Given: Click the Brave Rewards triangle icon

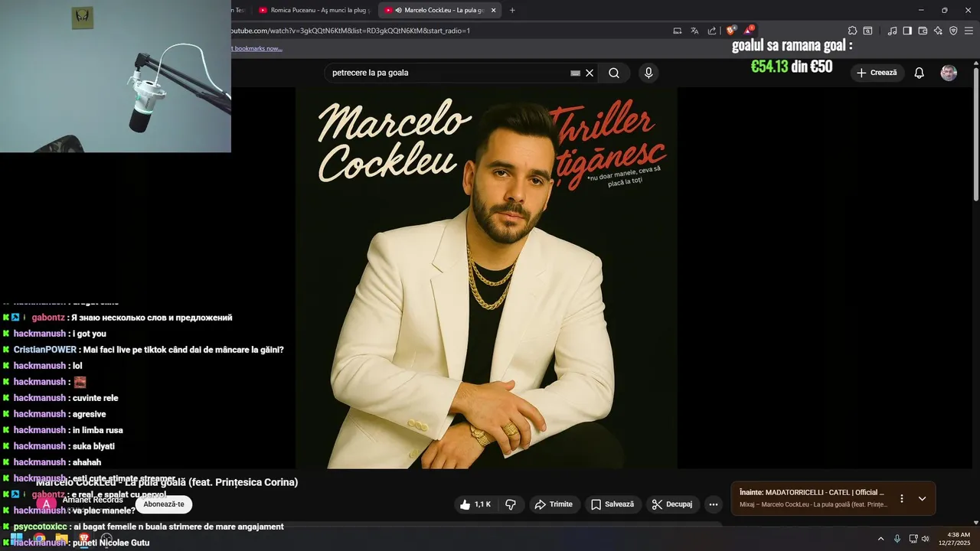Looking at the screenshot, I should 748,31.
